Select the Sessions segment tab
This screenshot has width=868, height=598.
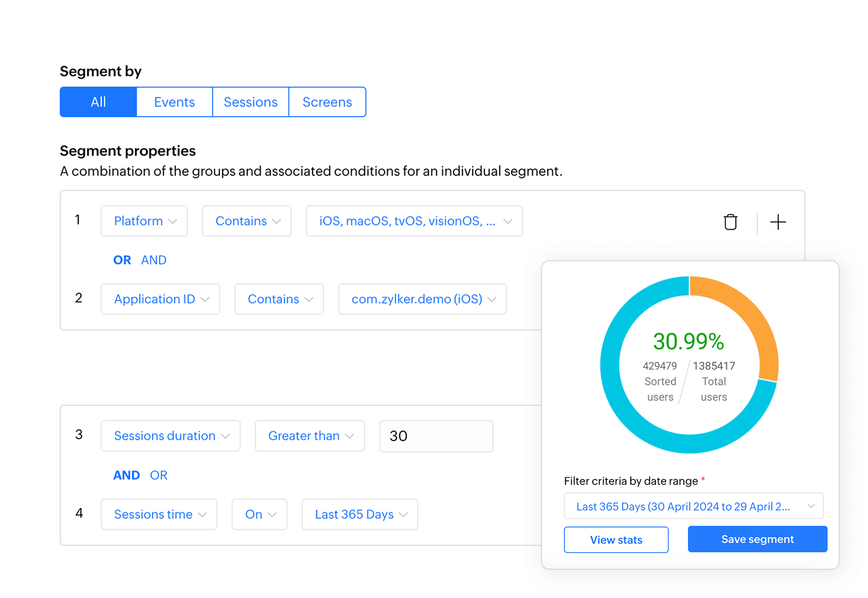(251, 102)
